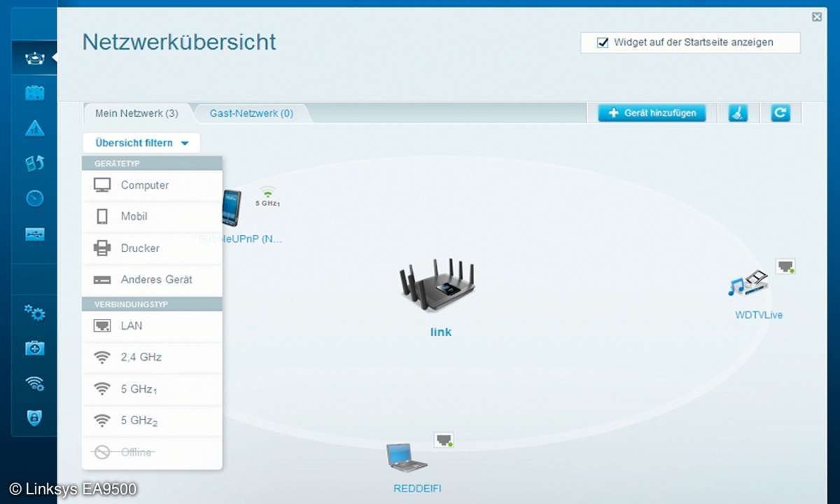Click the 'REDDEIFI' device name
840x504 pixels.
click(417, 489)
